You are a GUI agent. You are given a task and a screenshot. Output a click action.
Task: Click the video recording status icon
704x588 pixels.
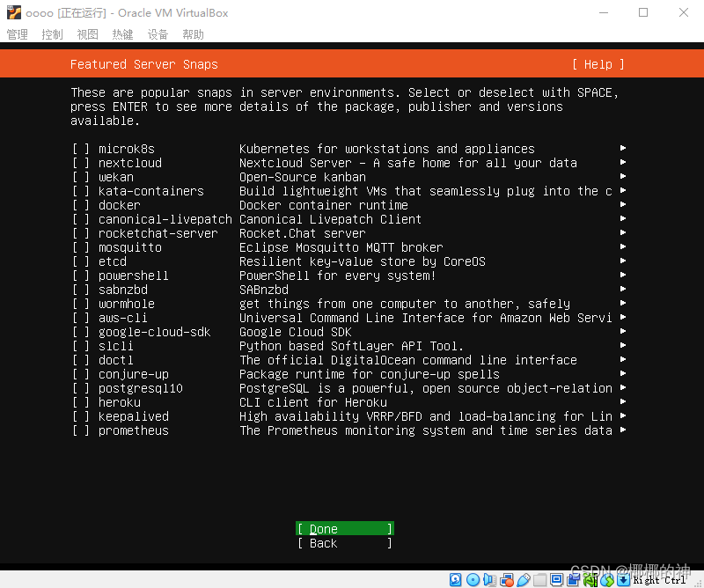[574, 580]
